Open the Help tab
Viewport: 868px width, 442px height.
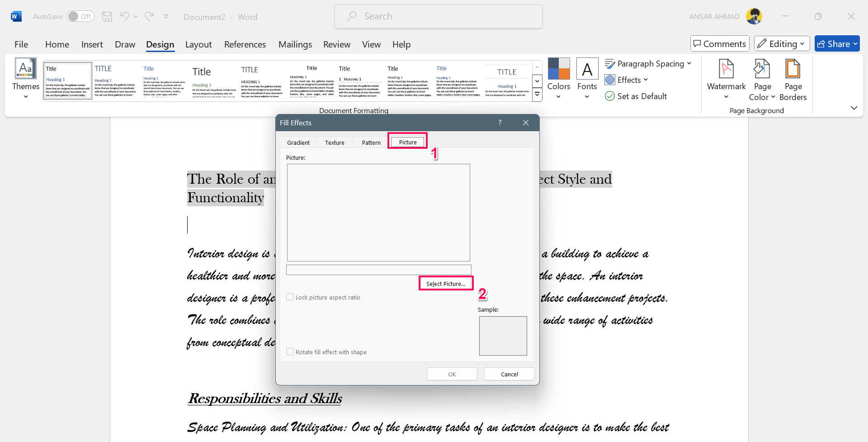pyautogui.click(x=401, y=44)
